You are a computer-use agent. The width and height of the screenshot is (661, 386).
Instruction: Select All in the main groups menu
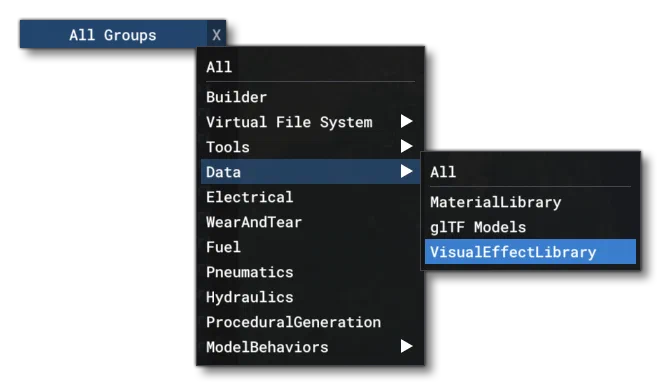click(310, 67)
